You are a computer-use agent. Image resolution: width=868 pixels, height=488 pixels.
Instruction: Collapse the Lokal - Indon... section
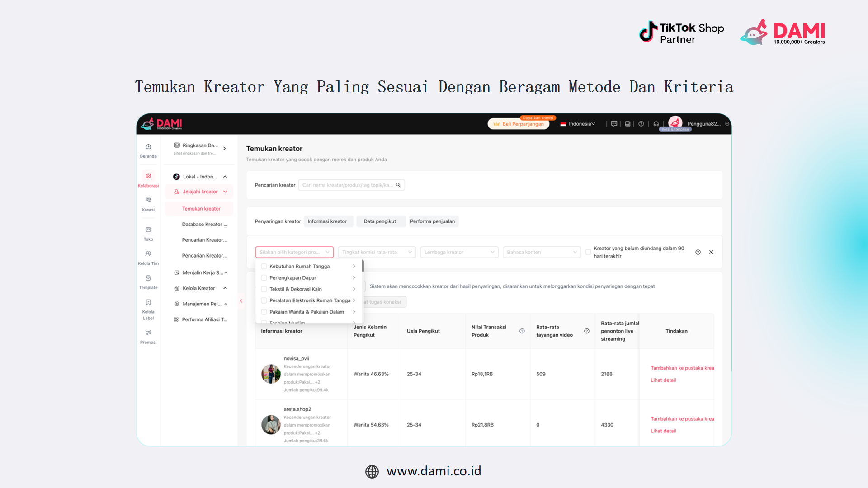(225, 177)
